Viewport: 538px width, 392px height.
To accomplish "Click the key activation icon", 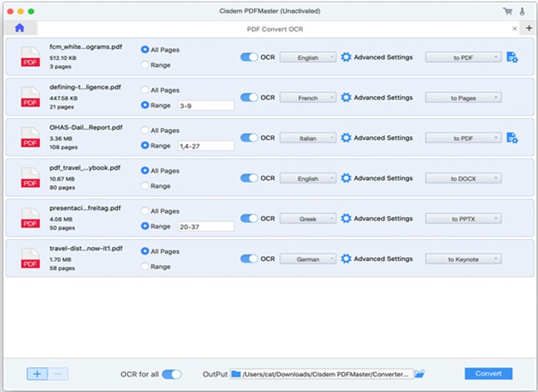I will tap(523, 12).
